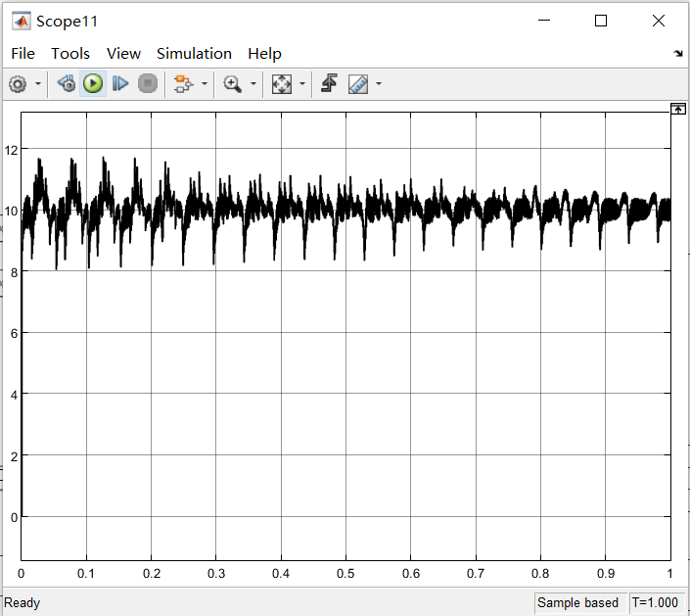Open the Triggers tool icon
The width and height of the screenshot is (690, 616).
pyautogui.click(x=329, y=83)
